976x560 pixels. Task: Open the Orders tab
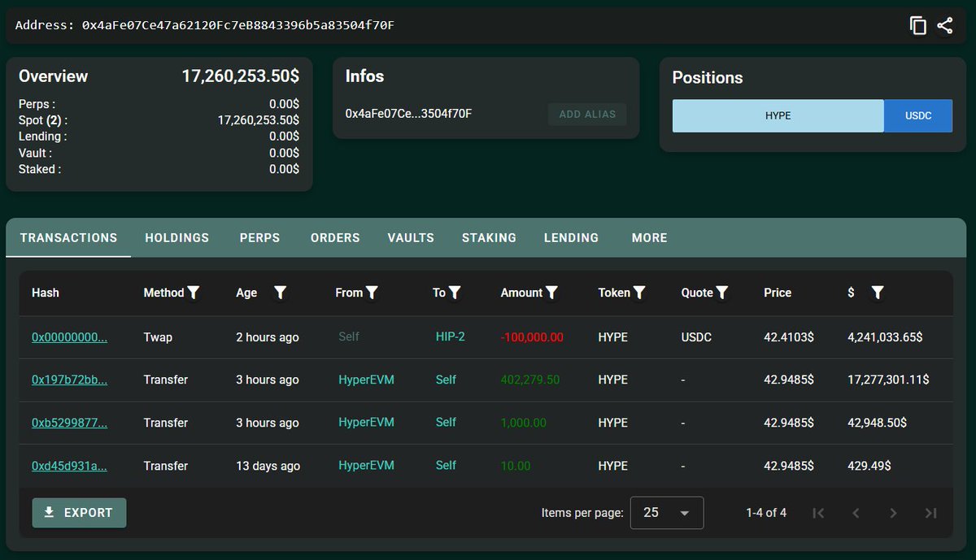pos(335,238)
